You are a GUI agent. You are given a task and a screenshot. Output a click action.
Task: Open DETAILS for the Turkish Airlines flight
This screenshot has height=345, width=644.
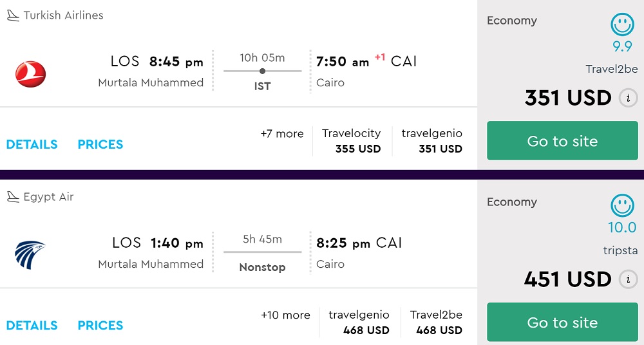[32, 144]
